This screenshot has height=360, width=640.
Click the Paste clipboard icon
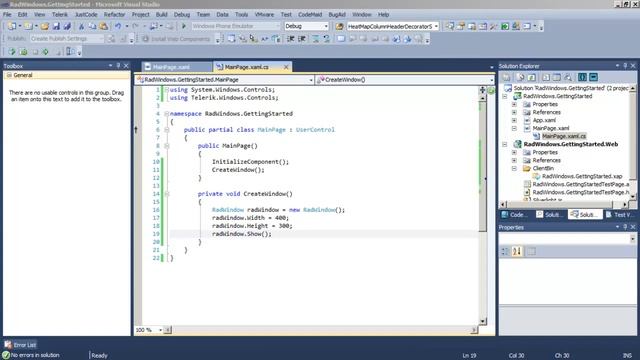(x=104, y=26)
